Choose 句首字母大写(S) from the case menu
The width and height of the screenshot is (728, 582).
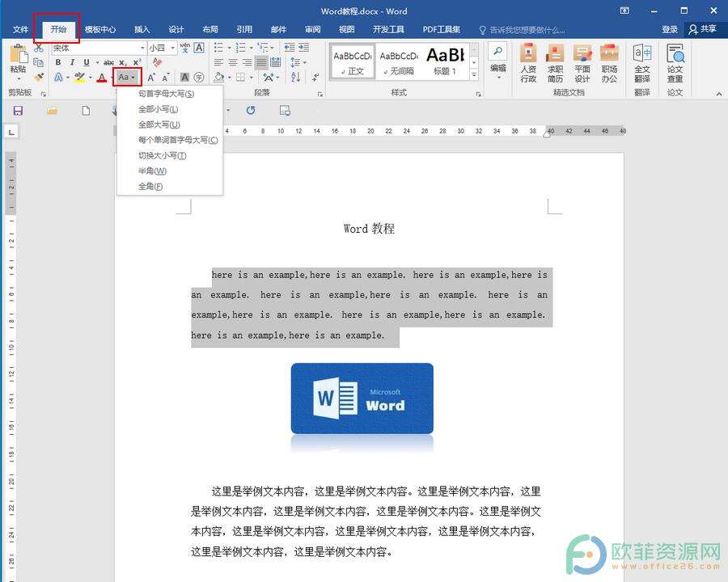coord(170,94)
